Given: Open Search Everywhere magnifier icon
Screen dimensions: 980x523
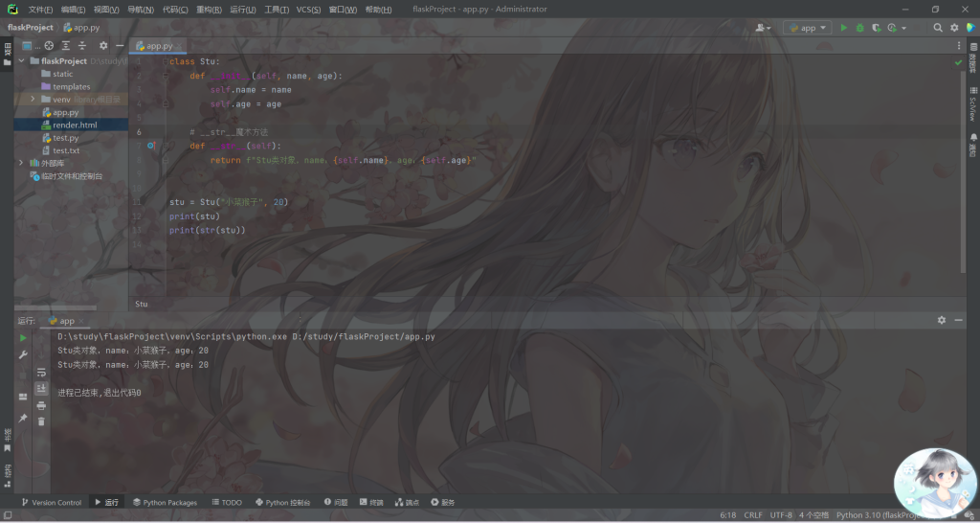Looking at the screenshot, I should click(938, 28).
